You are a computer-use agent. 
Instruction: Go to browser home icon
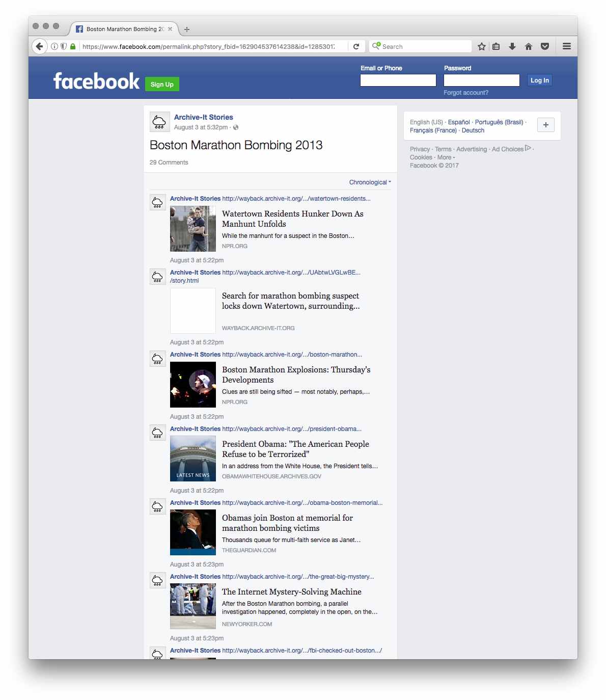tap(529, 46)
